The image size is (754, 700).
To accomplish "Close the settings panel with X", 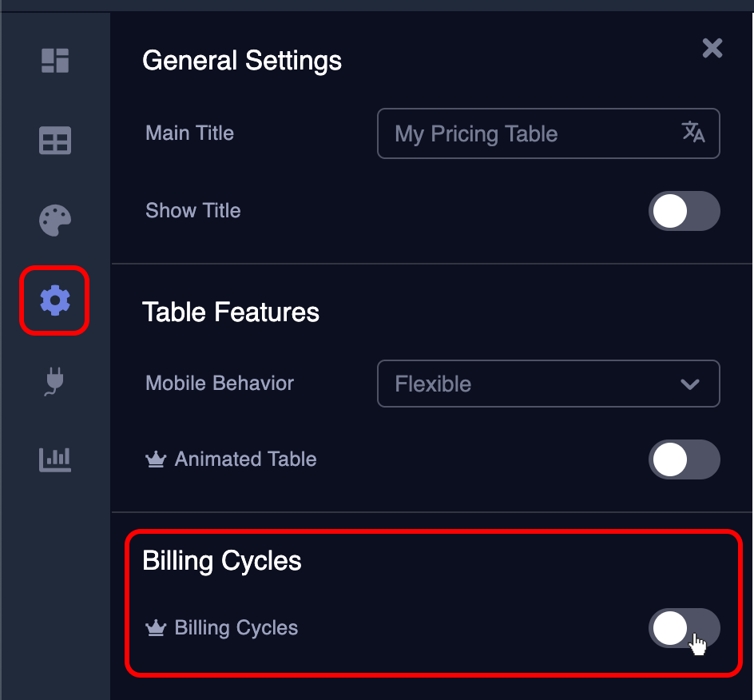I will (x=712, y=49).
